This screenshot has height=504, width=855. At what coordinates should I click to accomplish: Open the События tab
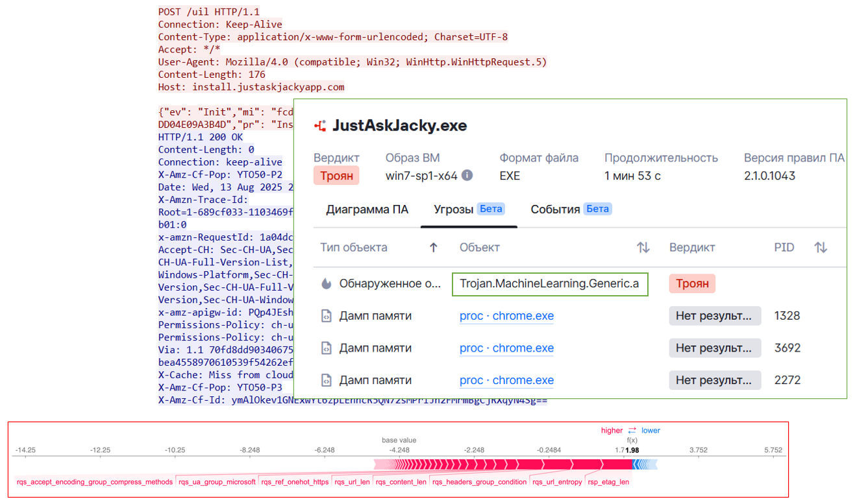[571, 209]
